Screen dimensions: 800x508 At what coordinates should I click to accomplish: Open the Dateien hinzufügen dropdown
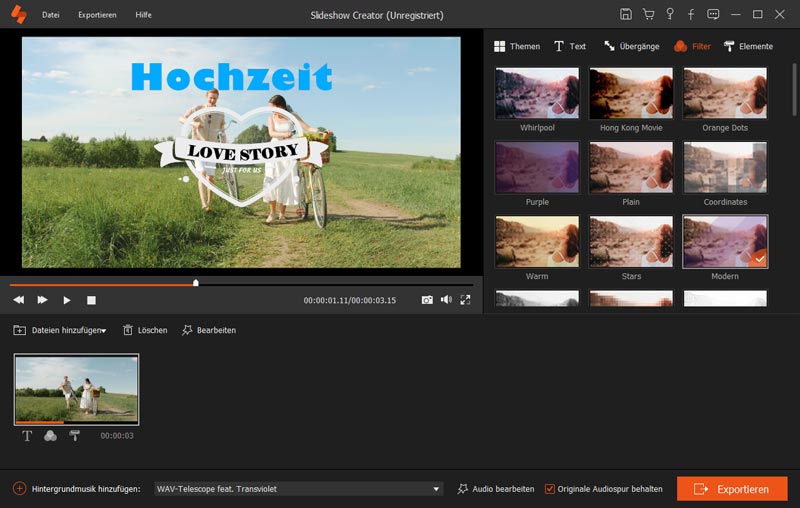[60, 330]
